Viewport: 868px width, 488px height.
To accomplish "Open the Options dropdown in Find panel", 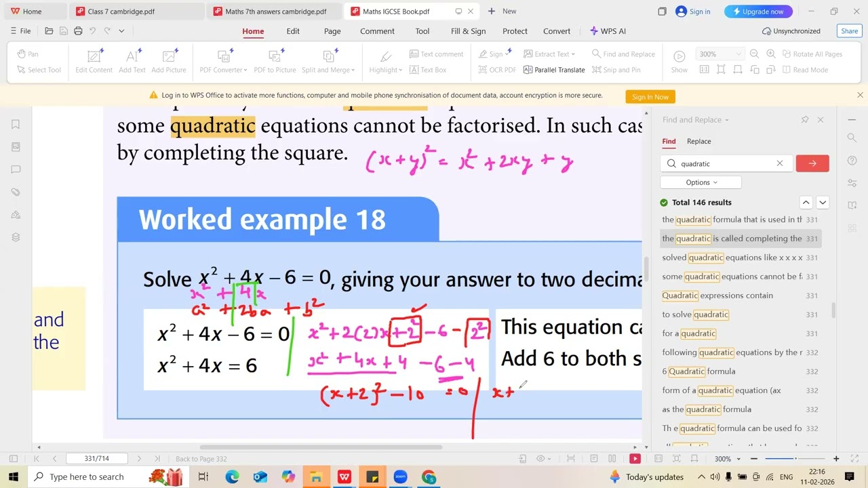I will pyautogui.click(x=701, y=182).
